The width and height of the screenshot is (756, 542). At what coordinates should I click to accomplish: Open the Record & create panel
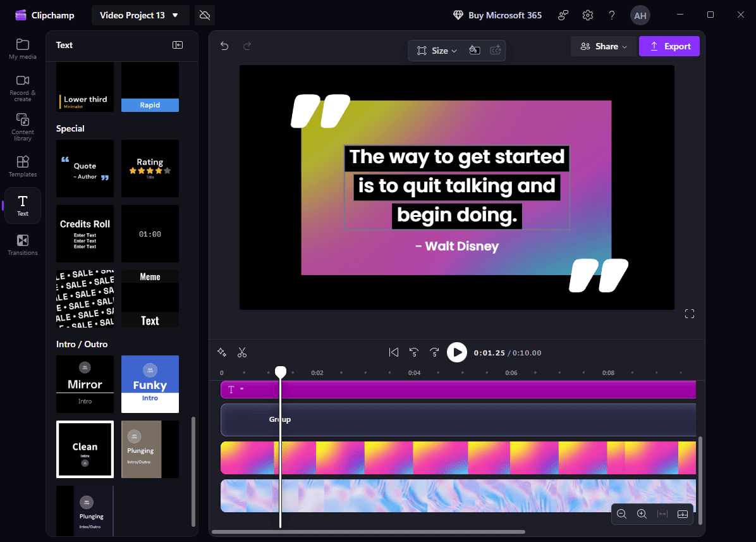click(22, 87)
